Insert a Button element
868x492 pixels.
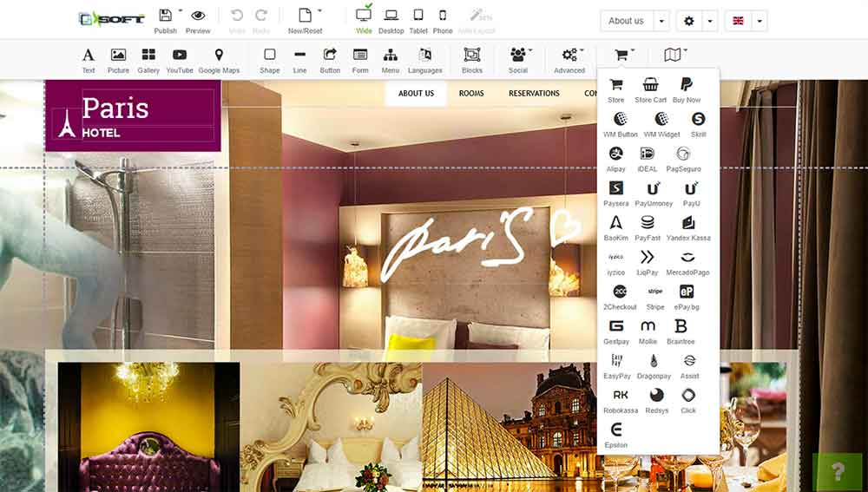pos(330,61)
